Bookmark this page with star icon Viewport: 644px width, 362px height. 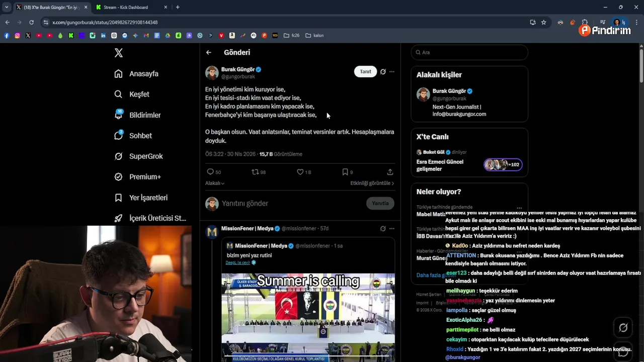coord(544,22)
